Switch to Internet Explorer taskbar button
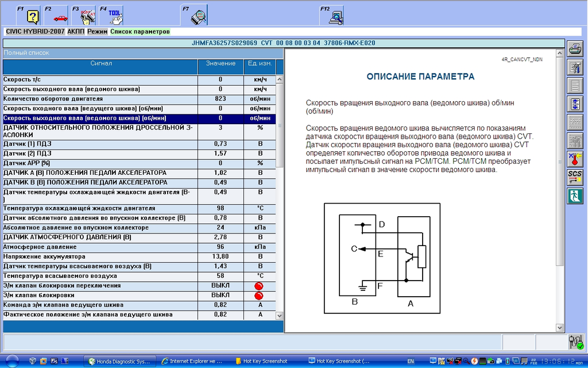Viewport: 588px width, 368px height. (x=192, y=361)
